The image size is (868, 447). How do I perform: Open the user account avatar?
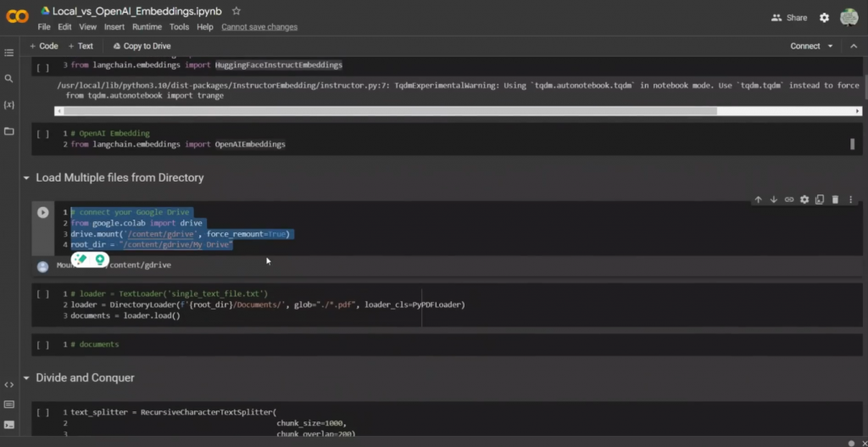tap(849, 18)
